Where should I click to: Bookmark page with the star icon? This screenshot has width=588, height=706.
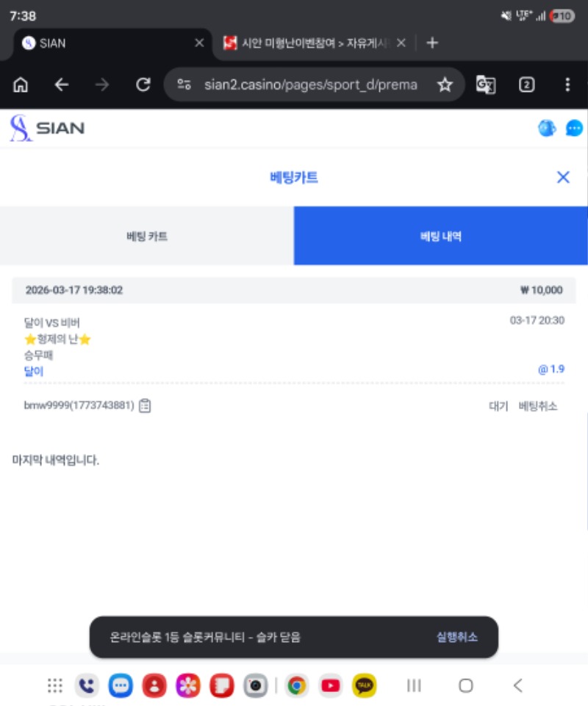pyautogui.click(x=445, y=85)
